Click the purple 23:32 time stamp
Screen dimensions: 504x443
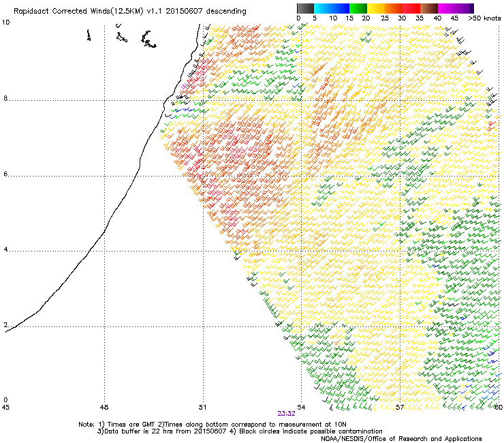pos(286,414)
